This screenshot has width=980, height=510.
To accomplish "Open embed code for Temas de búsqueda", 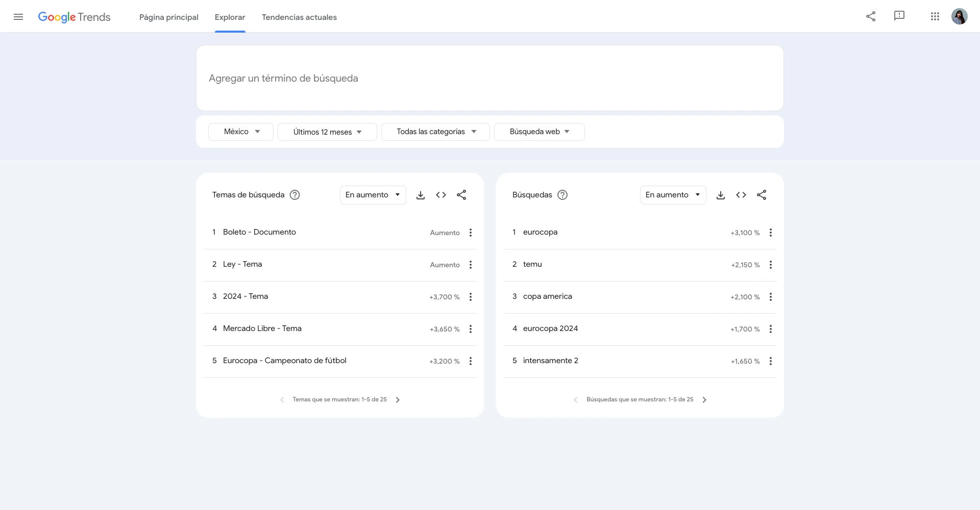I will pos(441,195).
